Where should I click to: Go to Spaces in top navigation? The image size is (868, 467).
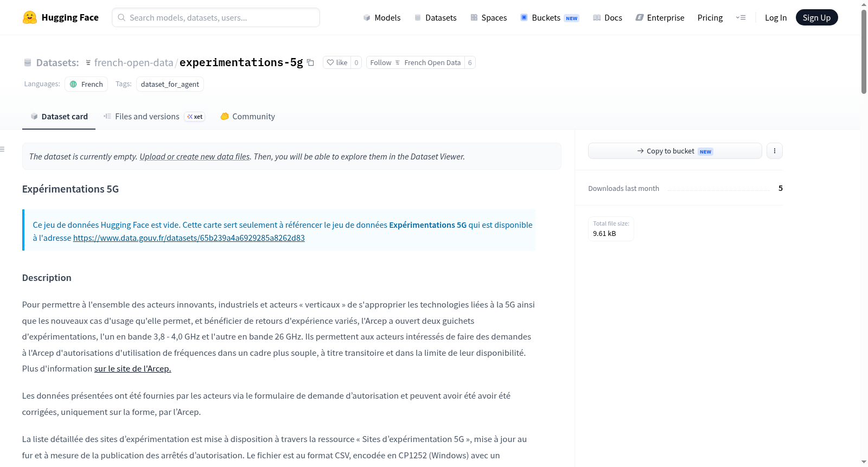489,17
